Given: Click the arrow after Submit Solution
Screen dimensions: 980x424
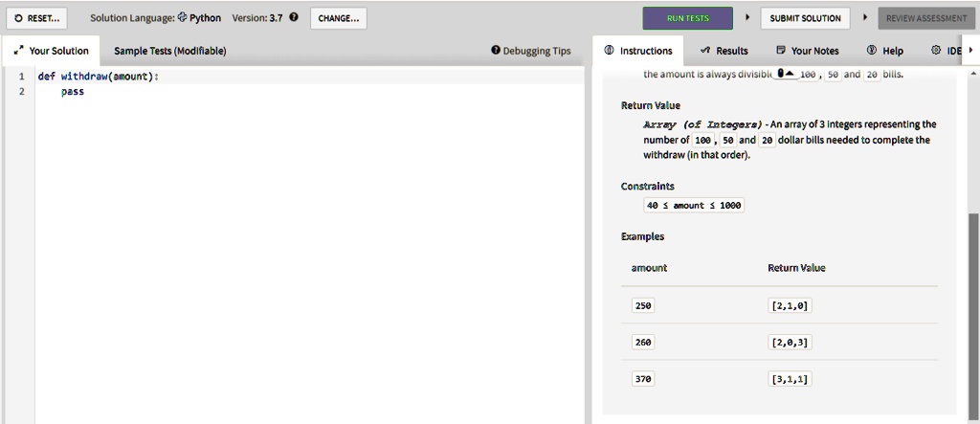Looking at the screenshot, I should coord(864,17).
